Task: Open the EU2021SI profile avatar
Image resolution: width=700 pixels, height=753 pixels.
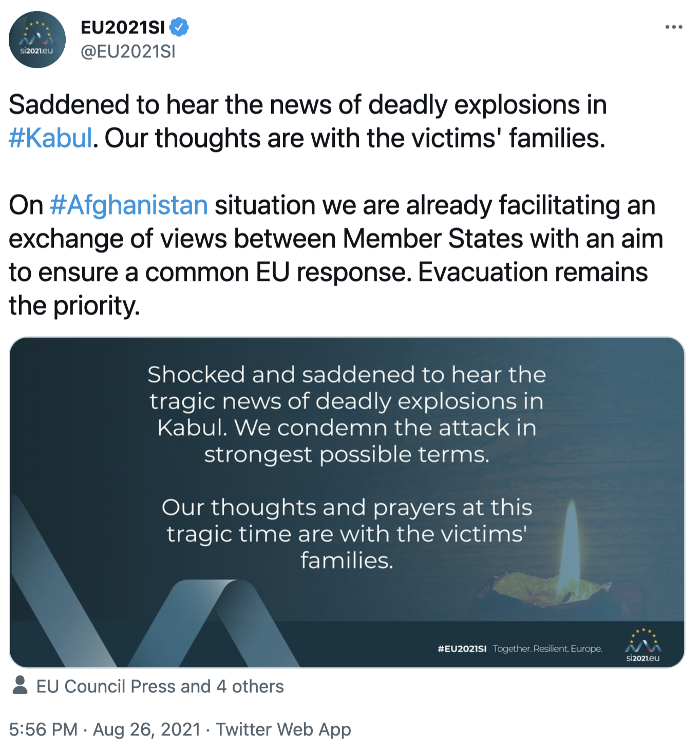Action: 37,40
